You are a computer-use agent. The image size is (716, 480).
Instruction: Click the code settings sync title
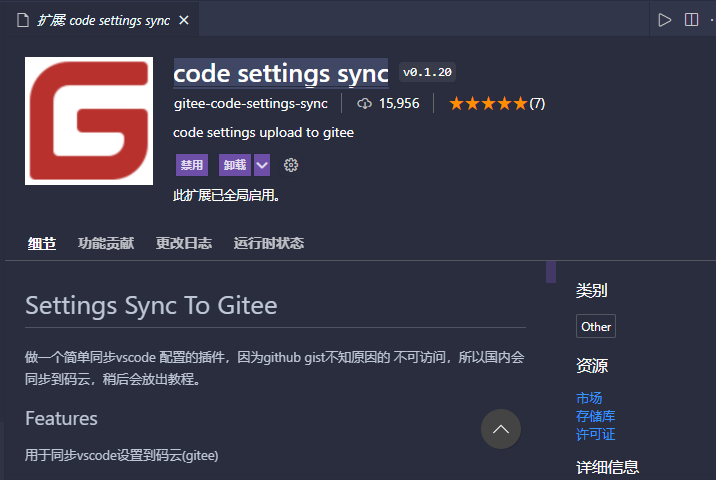[281, 73]
